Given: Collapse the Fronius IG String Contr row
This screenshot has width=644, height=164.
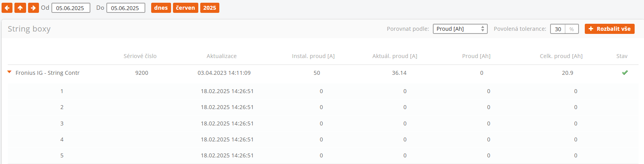Looking at the screenshot, I should (9, 72).
